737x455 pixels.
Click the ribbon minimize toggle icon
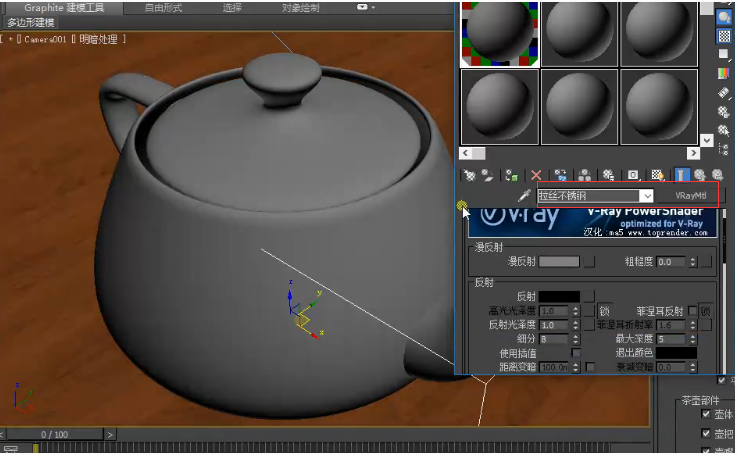362,7
